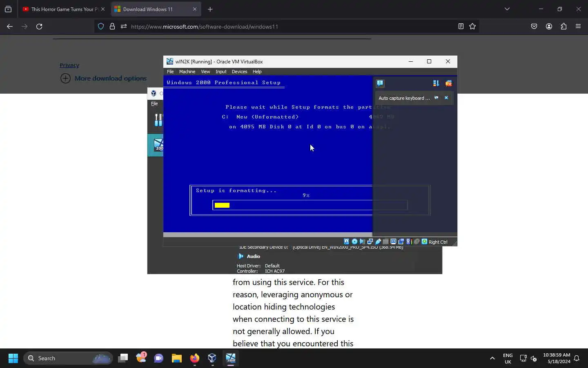Open the Firefox application menu
This screenshot has width=588, height=368.
pos(578,26)
